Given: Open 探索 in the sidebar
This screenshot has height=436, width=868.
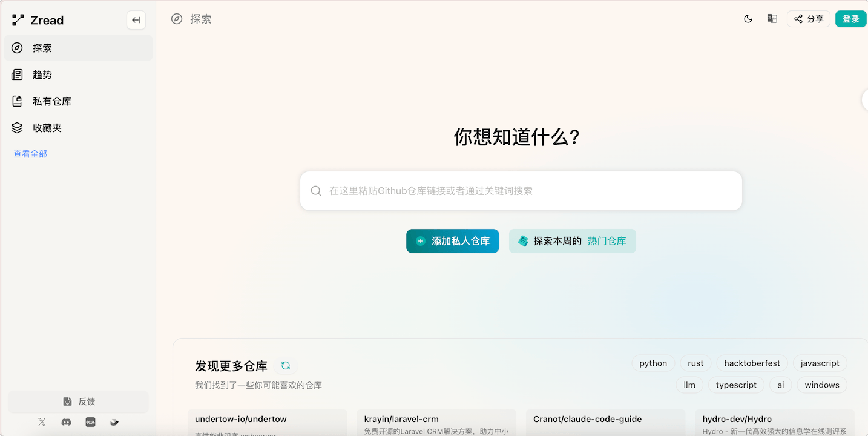Looking at the screenshot, I should (78, 48).
